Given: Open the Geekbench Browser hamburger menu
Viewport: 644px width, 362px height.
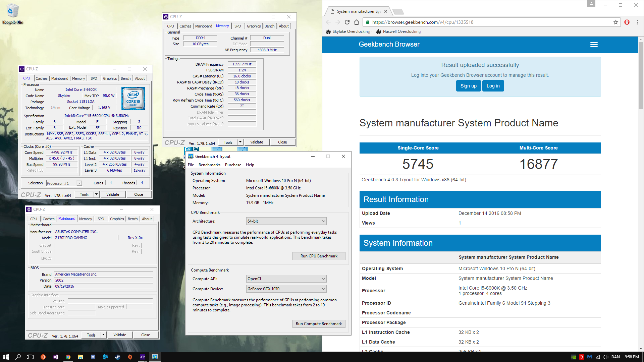Looking at the screenshot, I should point(594,45).
